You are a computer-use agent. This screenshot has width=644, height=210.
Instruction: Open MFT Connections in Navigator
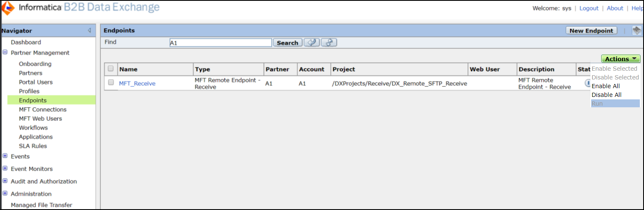tap(42, 109)
